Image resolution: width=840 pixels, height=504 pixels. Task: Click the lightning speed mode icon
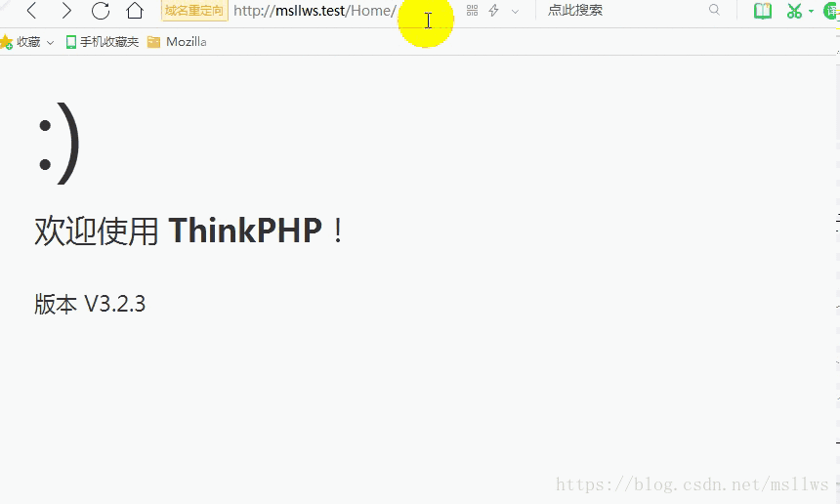tap(494, 11)
